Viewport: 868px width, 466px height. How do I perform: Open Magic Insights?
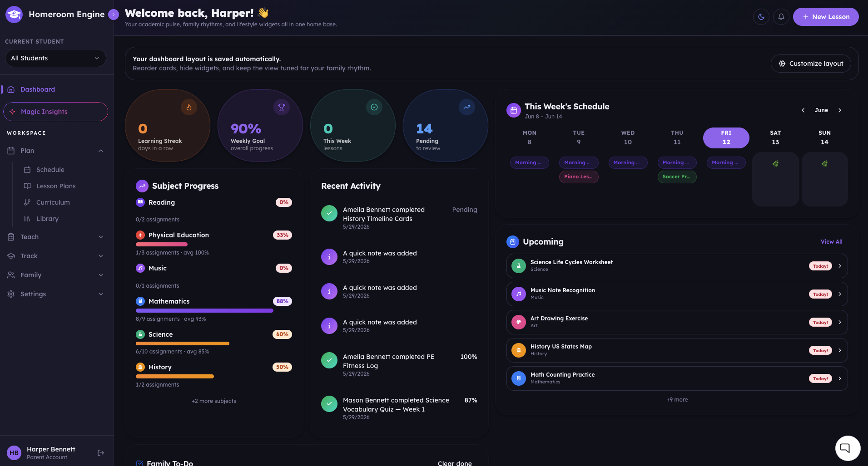[55, 112]
